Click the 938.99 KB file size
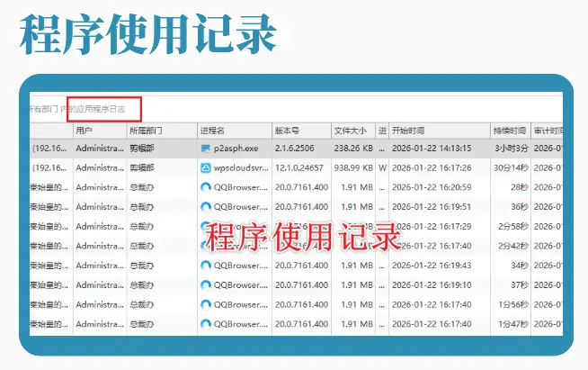 click(353, 168)
